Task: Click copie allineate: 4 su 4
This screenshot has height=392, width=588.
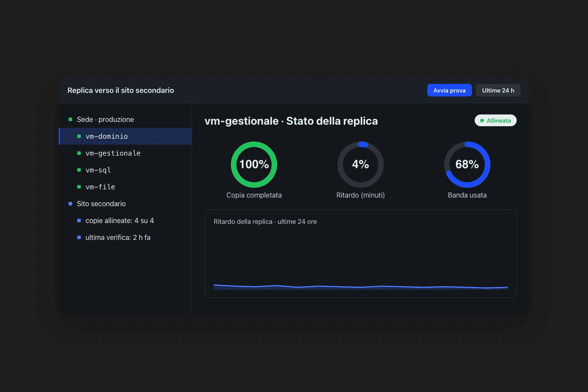Action: pyautogui.click(x=125, y=221)
